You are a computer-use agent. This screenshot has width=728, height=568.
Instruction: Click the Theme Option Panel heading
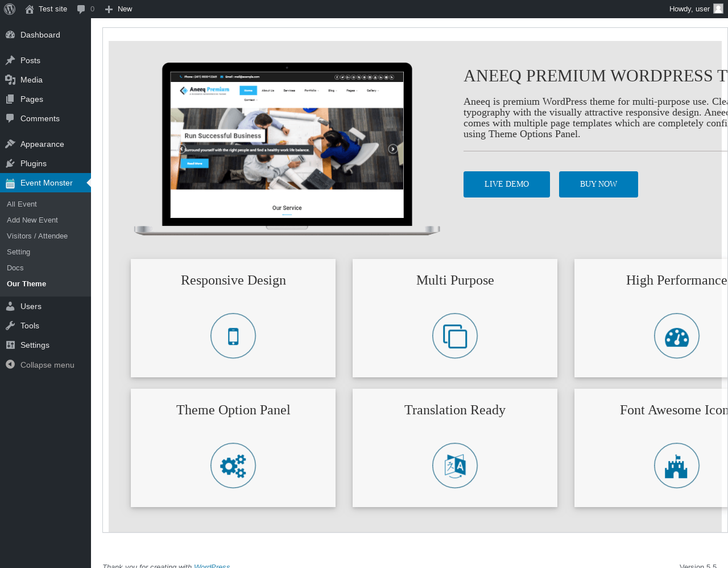[233, 410]
